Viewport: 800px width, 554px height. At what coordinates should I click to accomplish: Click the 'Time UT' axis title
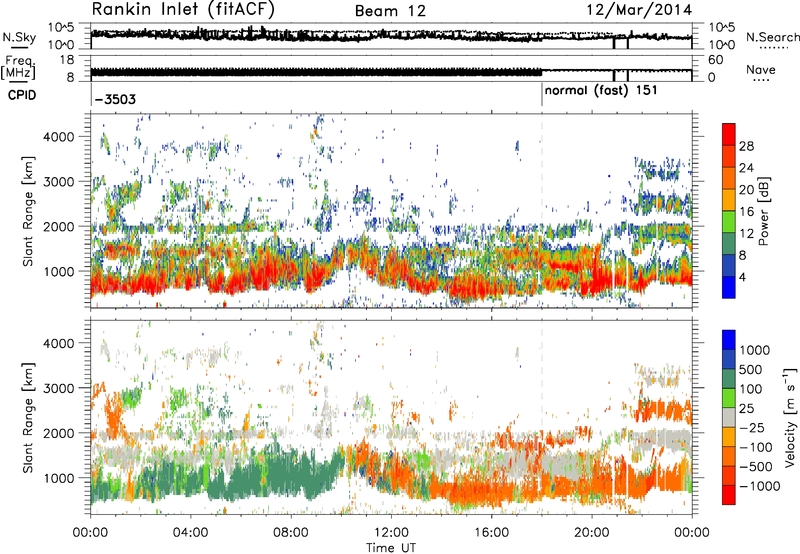tap(391, 547)
